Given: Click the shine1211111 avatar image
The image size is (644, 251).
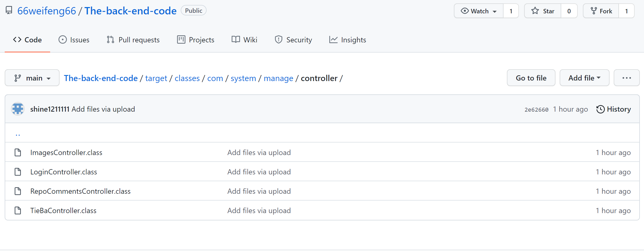Looking at the screenshot, I should pos(18,109).
